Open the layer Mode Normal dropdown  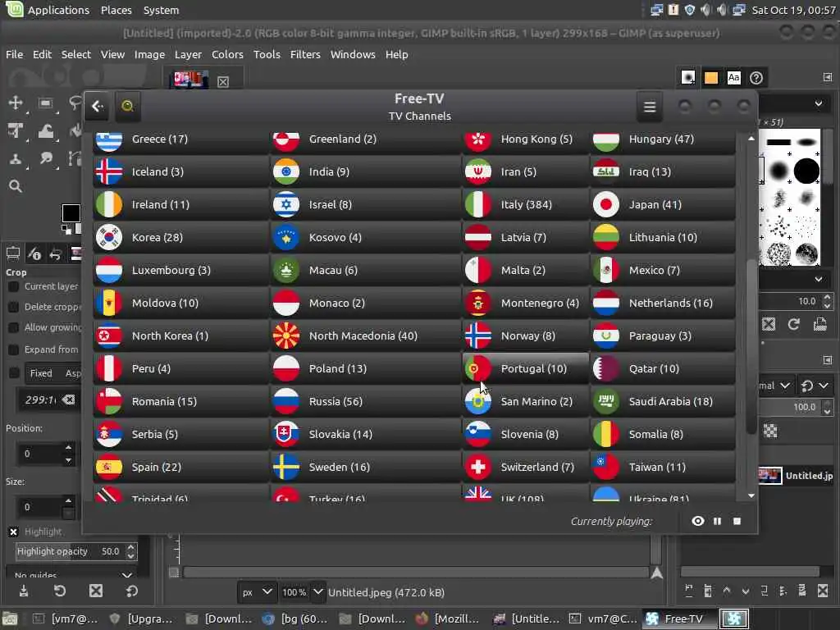[x=775, y=386]
